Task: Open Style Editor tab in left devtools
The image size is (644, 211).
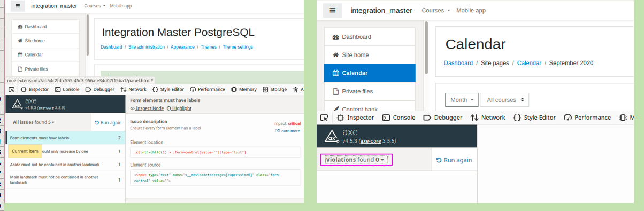Action: click(x=168, y=90)
